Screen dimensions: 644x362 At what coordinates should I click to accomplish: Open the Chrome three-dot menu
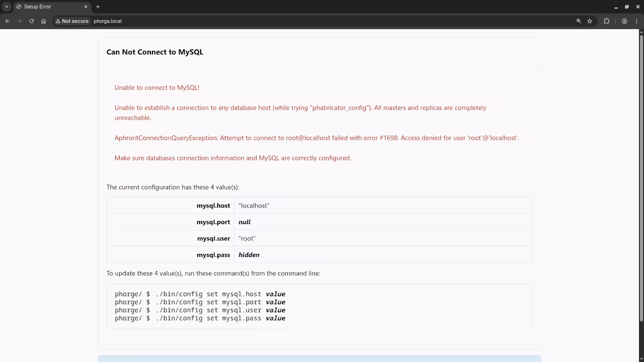[x=636, y=21]
